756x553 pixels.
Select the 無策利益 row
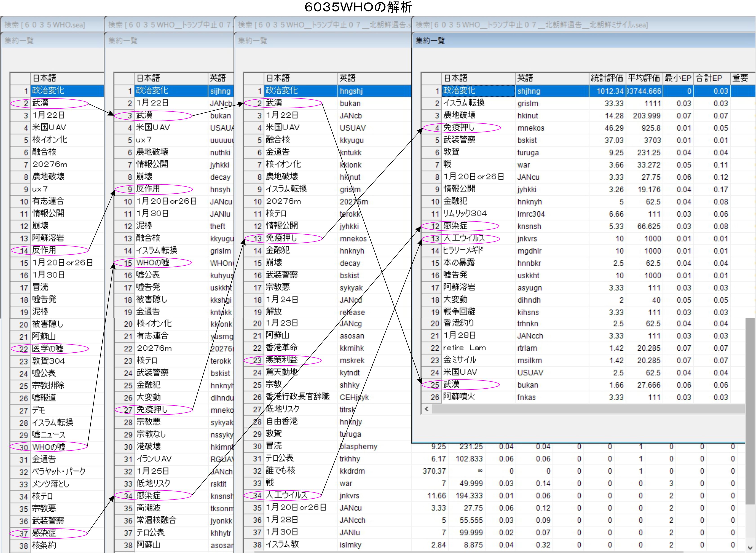point(282,360)
